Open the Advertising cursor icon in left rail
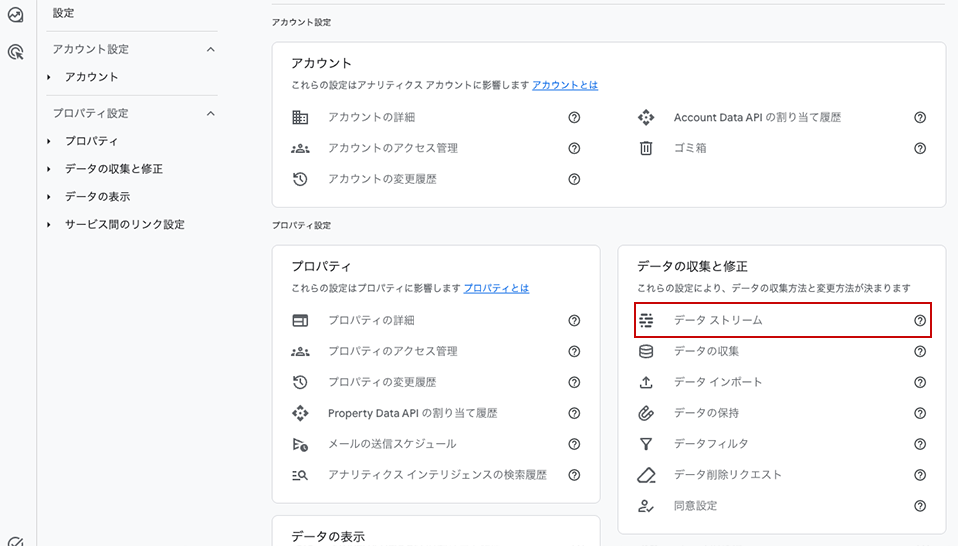Image resolution: width=958 pixels, height=546 pixels. [15, 52]
